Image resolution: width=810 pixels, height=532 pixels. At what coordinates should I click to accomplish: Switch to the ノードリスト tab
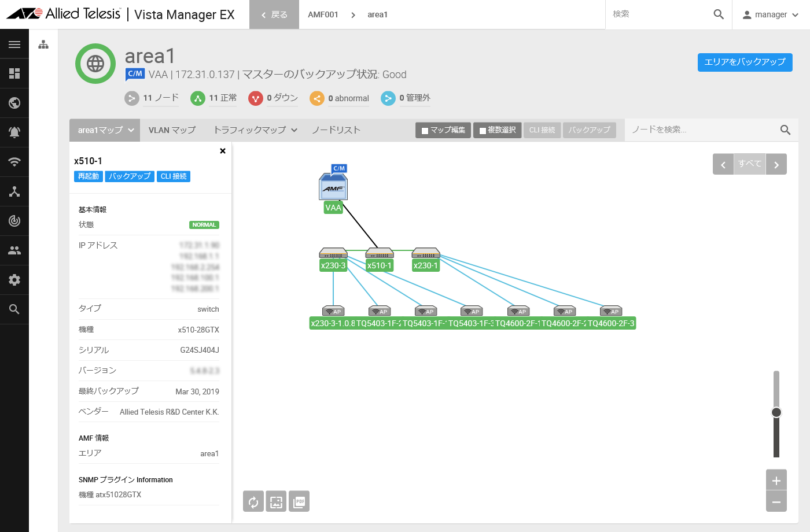pos(336,130)
